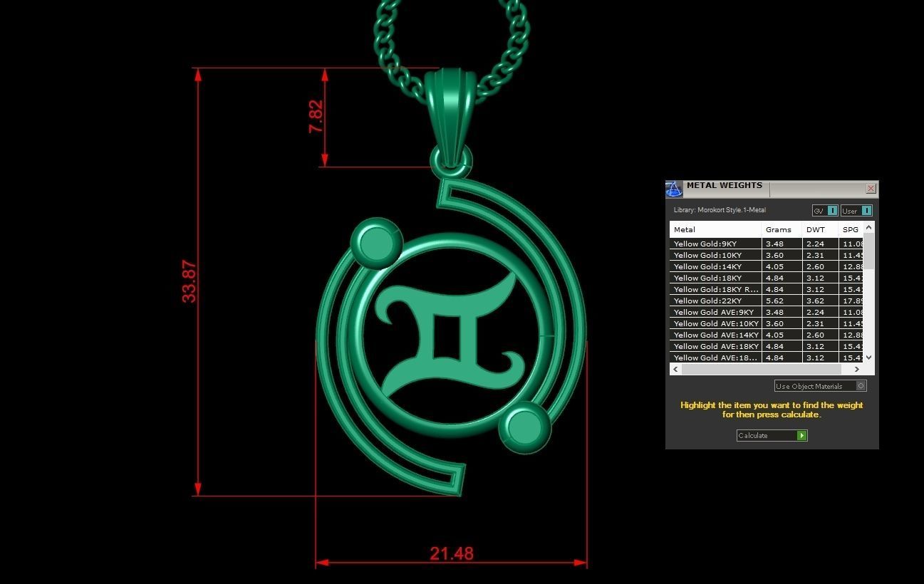Click the 7.82 bail dimension label
The width and height of the screenshot is (924, 584).
click(316, 117)
